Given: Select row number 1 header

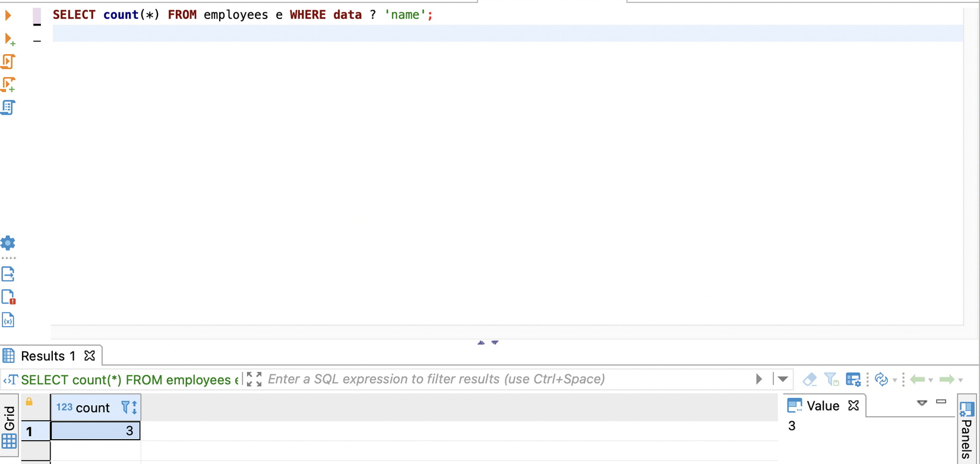Looking at the screenshot, I should (36, 431).
